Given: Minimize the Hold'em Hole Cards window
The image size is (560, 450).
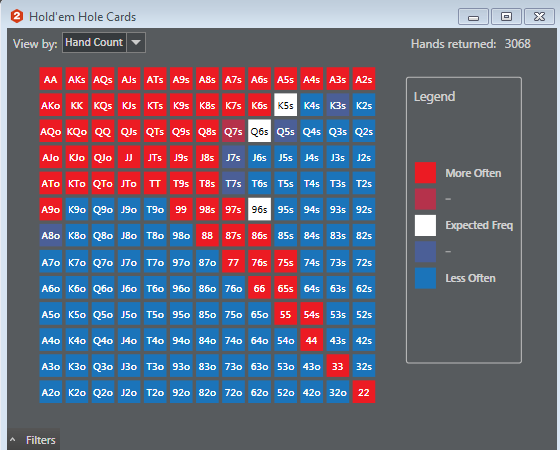Looking at the screenshot, I should pos(473,16).
